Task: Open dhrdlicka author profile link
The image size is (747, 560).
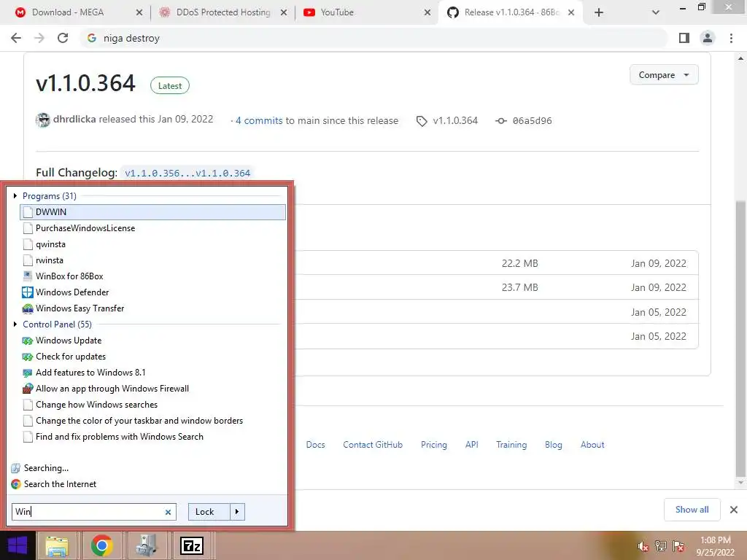Action: [74, 119]
